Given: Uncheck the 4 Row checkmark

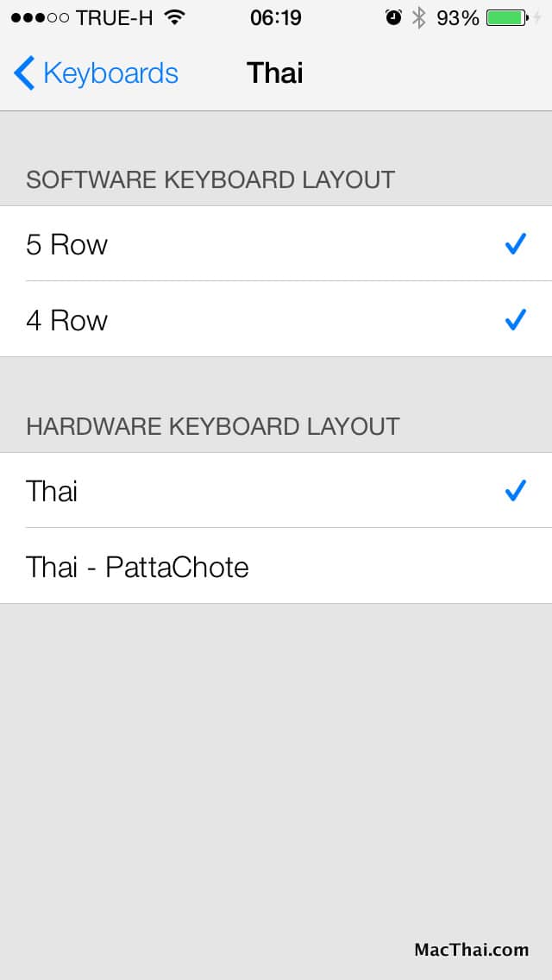Looking at the screenshot, I should click(516, 319).
